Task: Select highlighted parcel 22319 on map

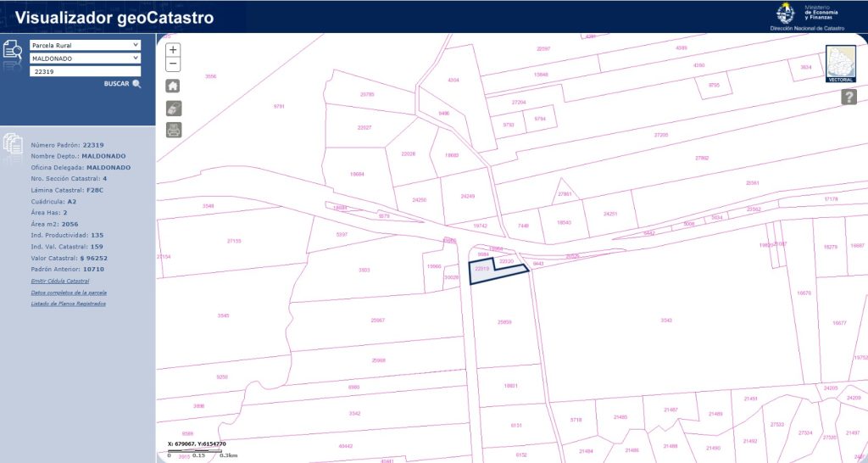Action: point(484,272)
